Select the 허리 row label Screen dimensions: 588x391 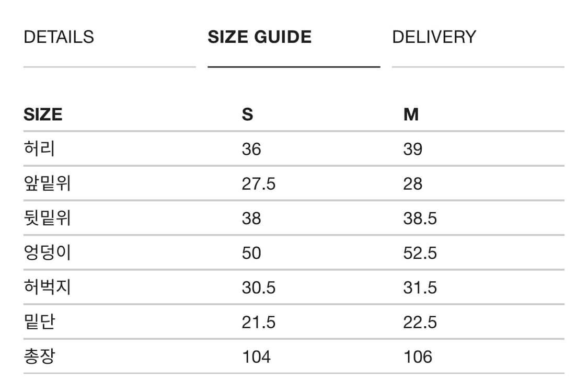click(x=39, y=149)
